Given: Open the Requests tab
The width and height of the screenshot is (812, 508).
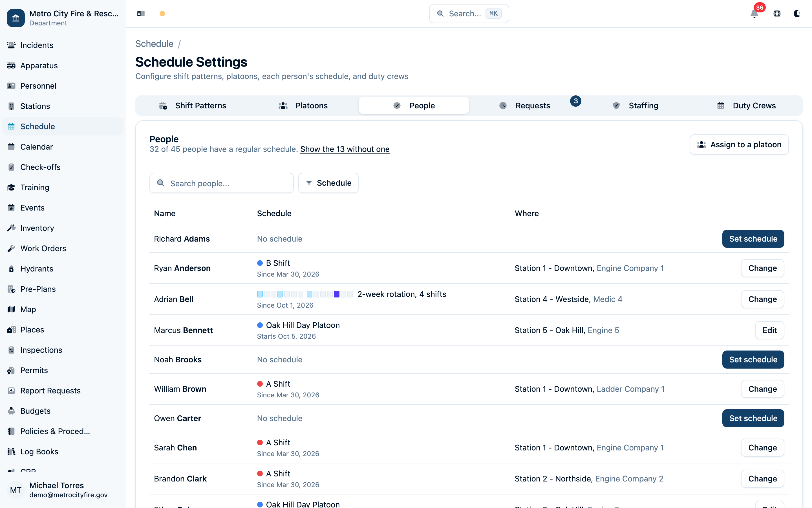Looking at the screenshot, I should (524, 106).
